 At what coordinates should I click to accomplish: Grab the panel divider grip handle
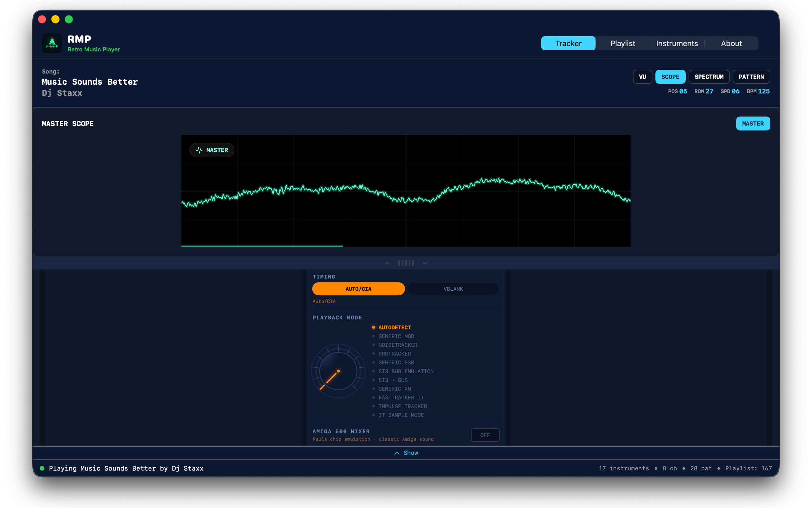[x=406, y=263]
